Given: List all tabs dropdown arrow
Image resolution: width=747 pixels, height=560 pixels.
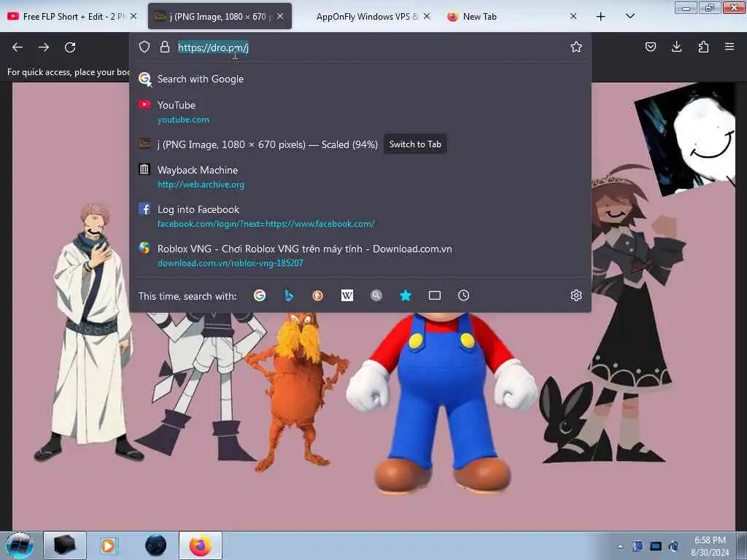Looking at the screenshot, I should [630, 16].
